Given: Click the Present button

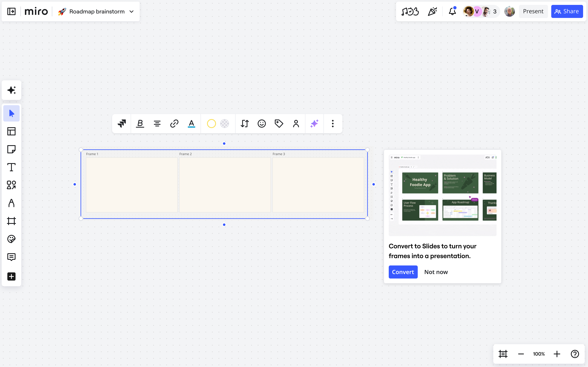Looking at the screenshot, I should pyautogui.click(x=533, y=11).
